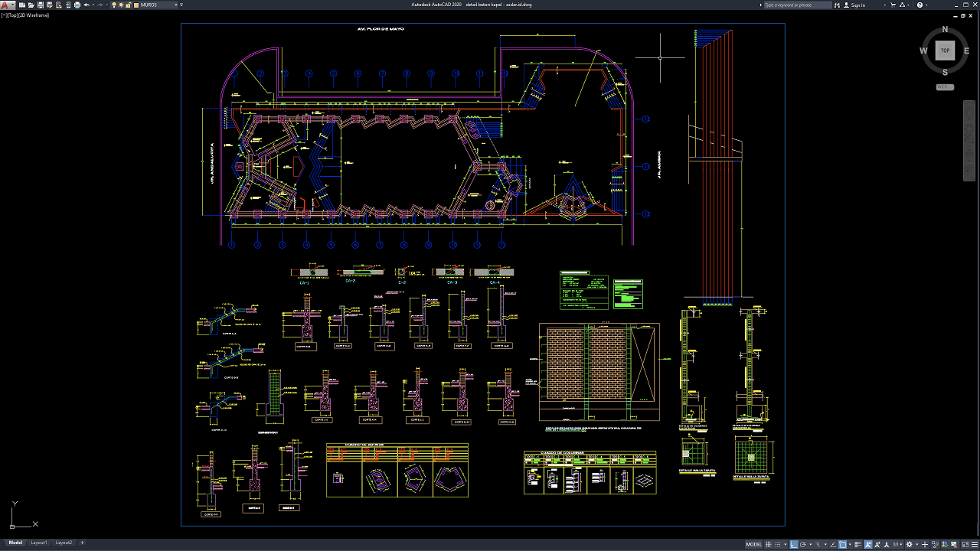The height and width of the screenshot is (551, 980).
Task: Switch to the Layout2 tab
Action: point(64,543)
